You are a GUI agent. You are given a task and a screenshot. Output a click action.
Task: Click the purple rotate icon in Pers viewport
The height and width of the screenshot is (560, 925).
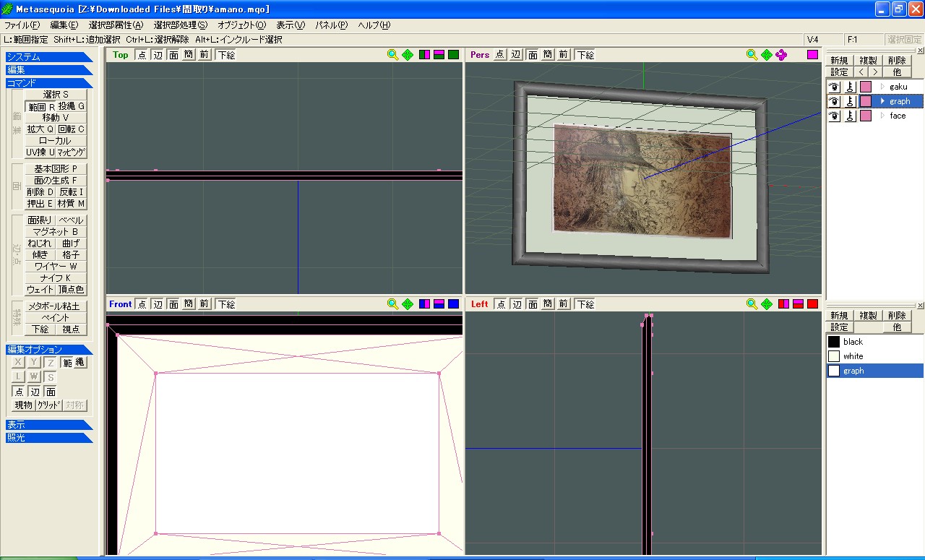coord(781,55)
